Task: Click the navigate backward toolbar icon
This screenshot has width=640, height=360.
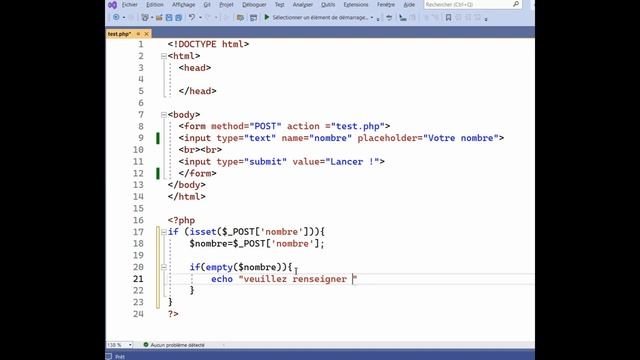Action: coord(116,17)
